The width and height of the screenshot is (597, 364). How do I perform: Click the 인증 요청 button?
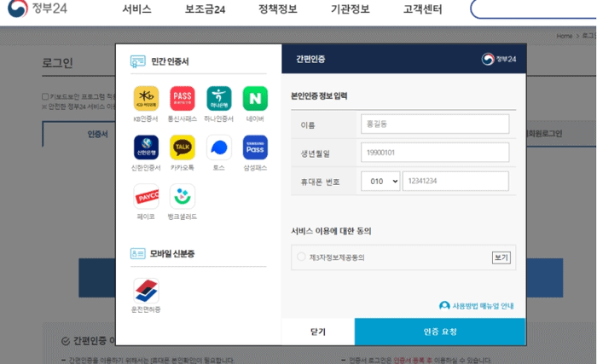440,332
